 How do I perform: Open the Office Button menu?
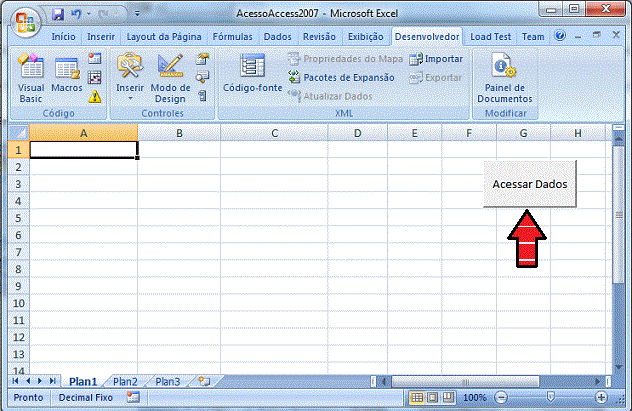tap(25, 22)
